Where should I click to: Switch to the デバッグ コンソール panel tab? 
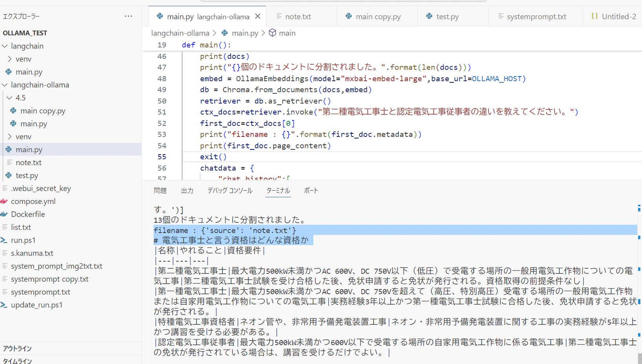[230, 191]
